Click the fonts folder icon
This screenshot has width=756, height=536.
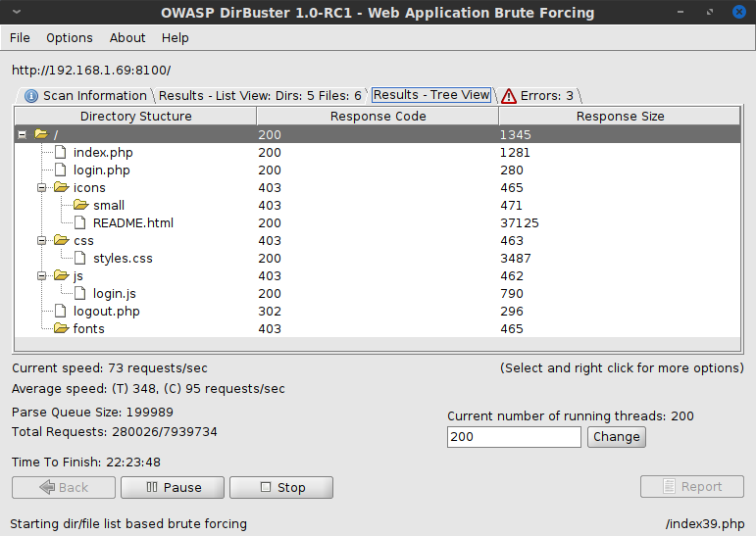pos(61,329)
